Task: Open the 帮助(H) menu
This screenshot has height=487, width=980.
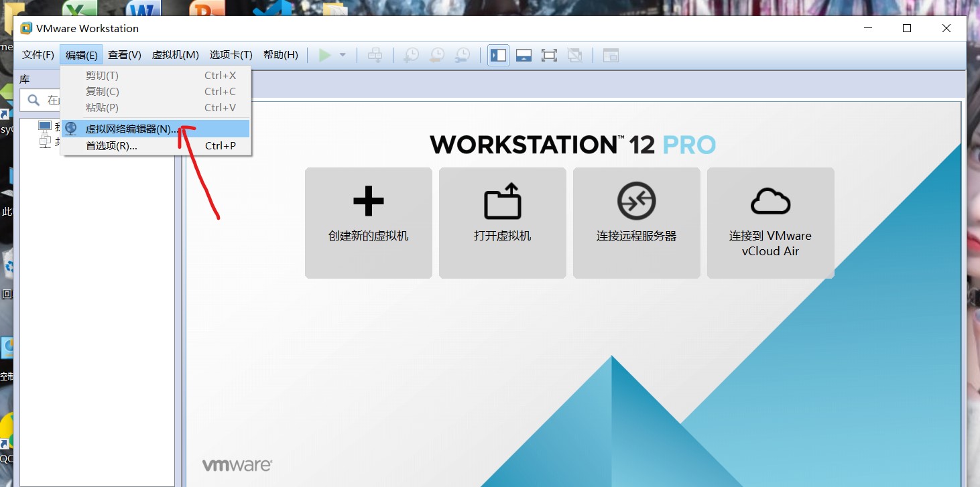Action: tap(281, 55)
